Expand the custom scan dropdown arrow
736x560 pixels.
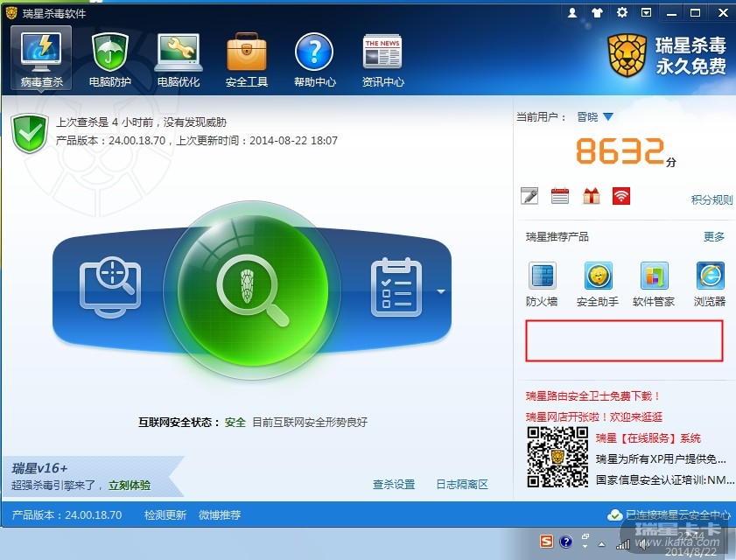click(441, 291)
